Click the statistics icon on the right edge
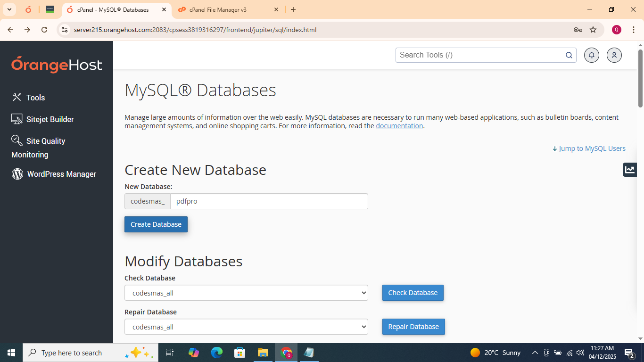Image resolution: width=644 pixels, height=362 pixels. point(630,169)
